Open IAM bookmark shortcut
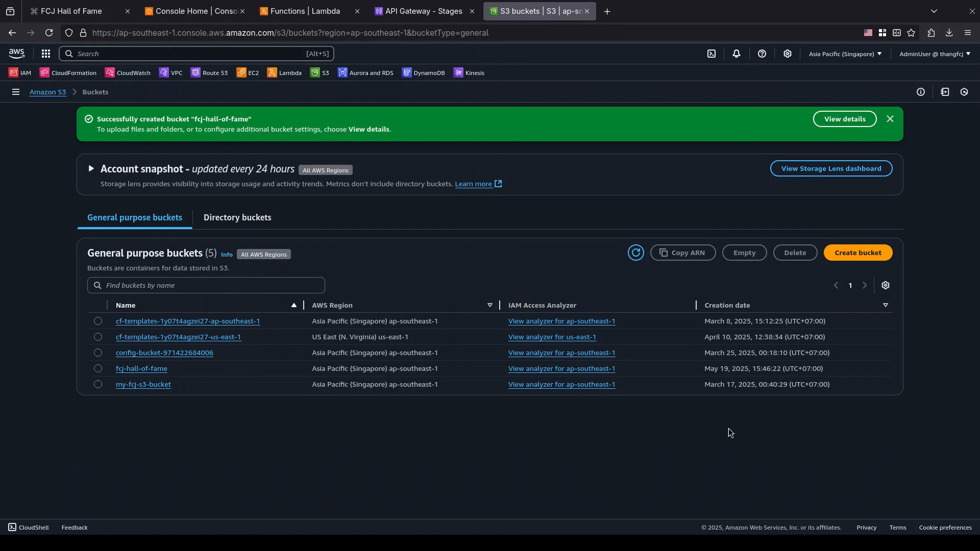 tap(20, 73)
